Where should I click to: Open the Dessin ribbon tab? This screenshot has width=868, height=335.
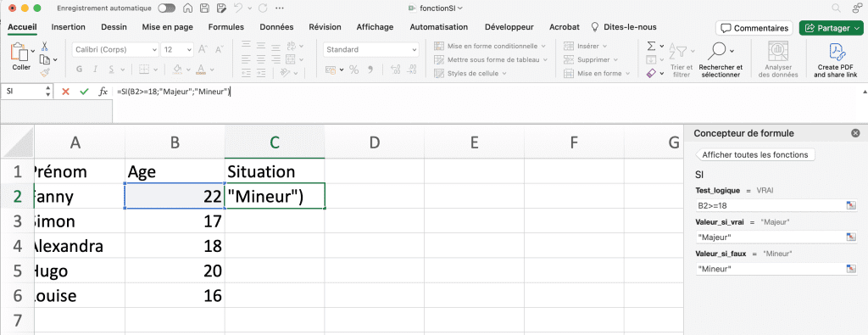(x=114, y=27)
